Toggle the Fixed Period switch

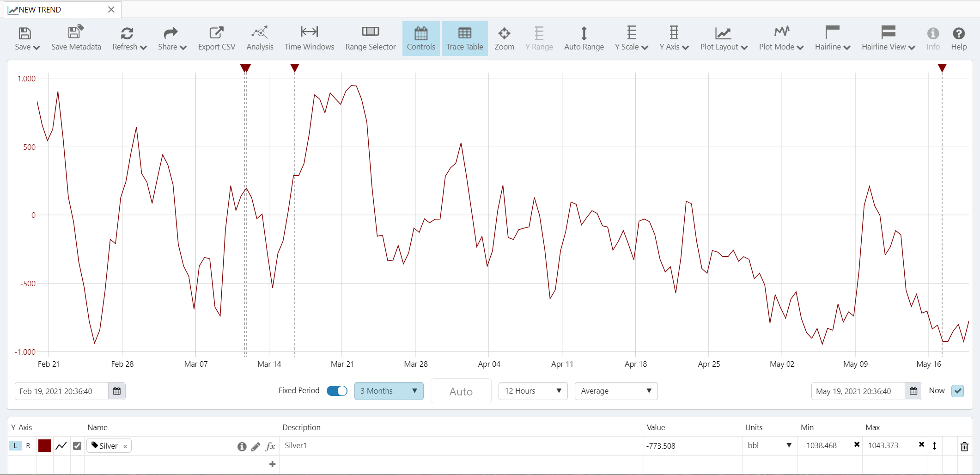click(337, 391)
